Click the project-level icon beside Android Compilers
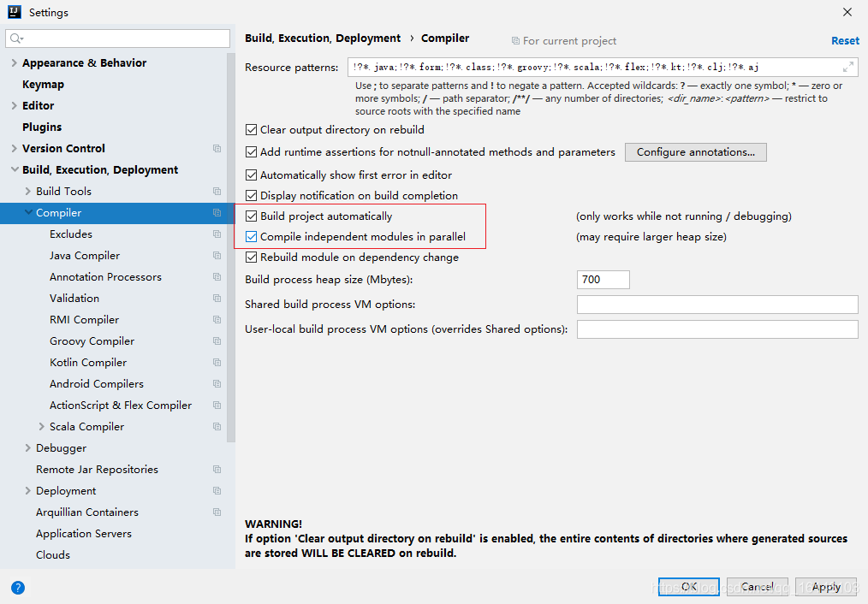 217,384
